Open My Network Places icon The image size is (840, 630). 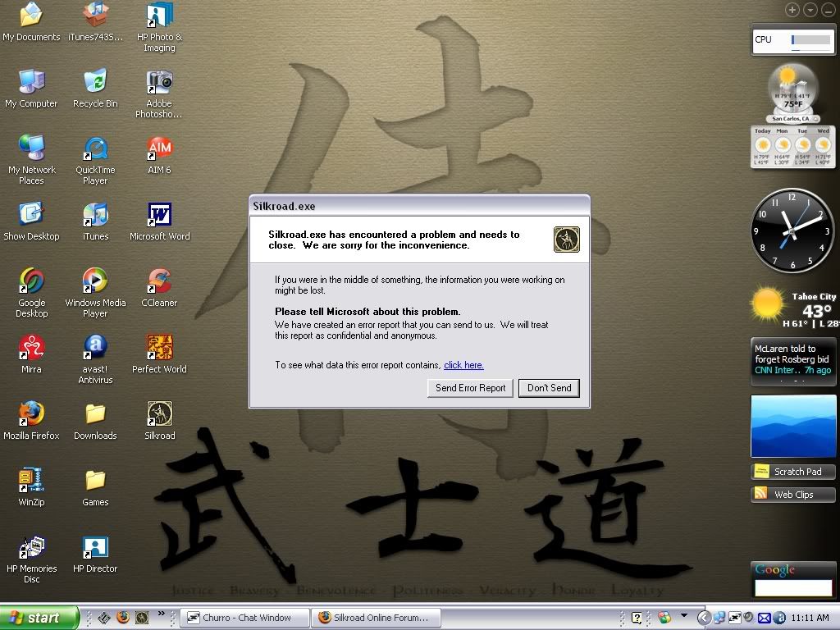(31, 160)
